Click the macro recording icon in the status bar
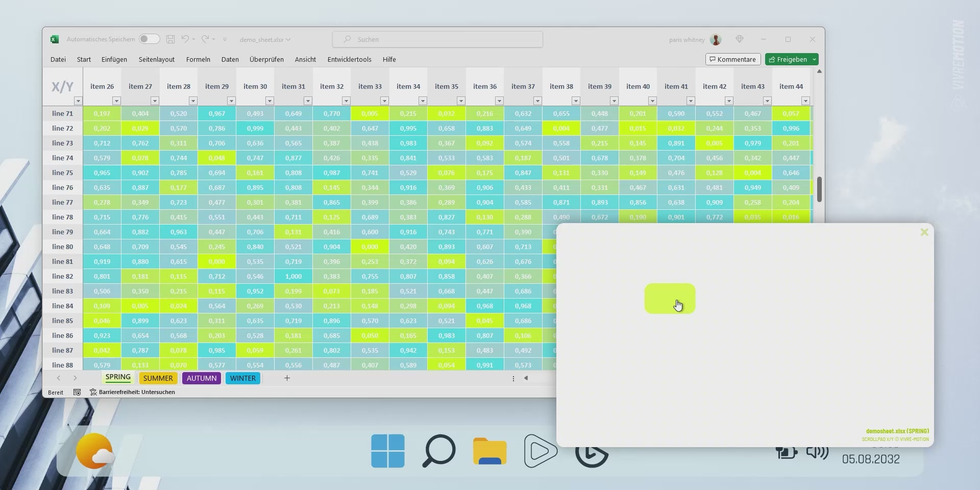Screen dimensions: 980x490 (x=77, y=392)
